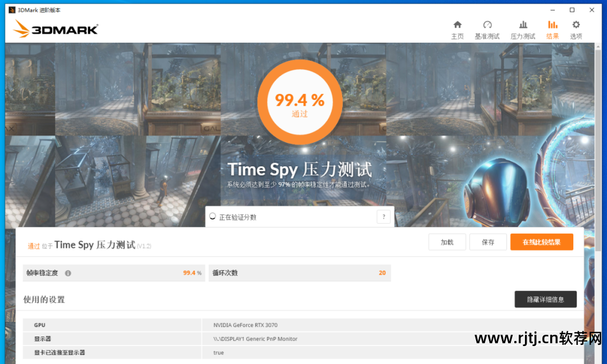The width and height of the screenshot is (607, 364).
Task: Click the info icon beside 帧率稳定度
Action: [68, 273]
